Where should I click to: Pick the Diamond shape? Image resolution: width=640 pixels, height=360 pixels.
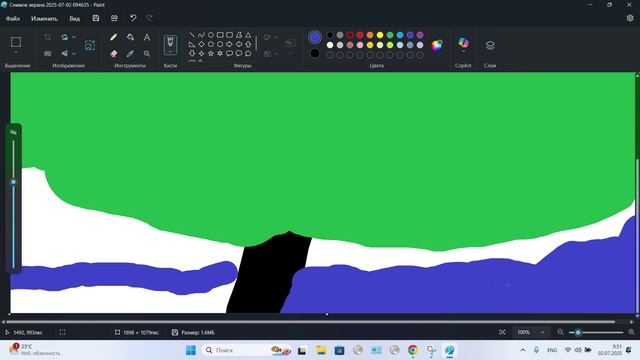click(201, 44)
